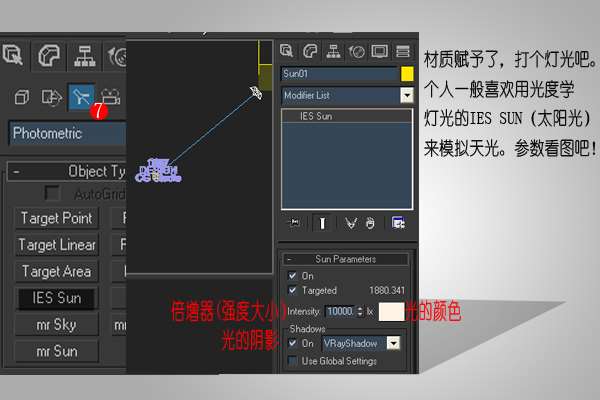Click the Sun01 name field

pos(340,74)
